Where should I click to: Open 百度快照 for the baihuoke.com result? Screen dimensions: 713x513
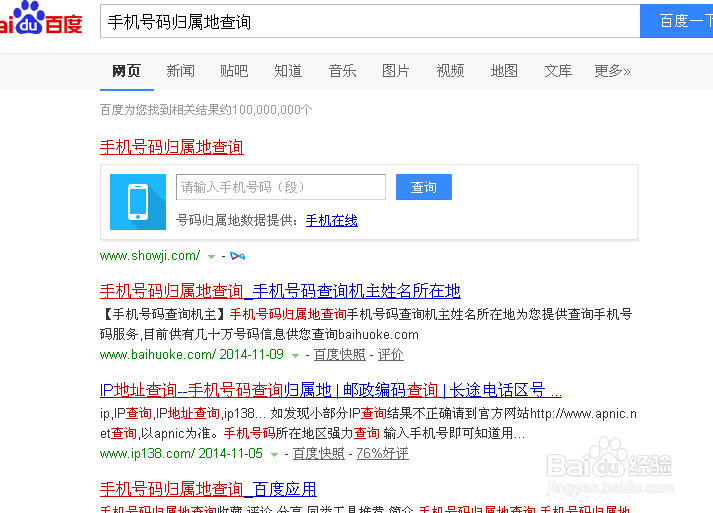point(340,355)
